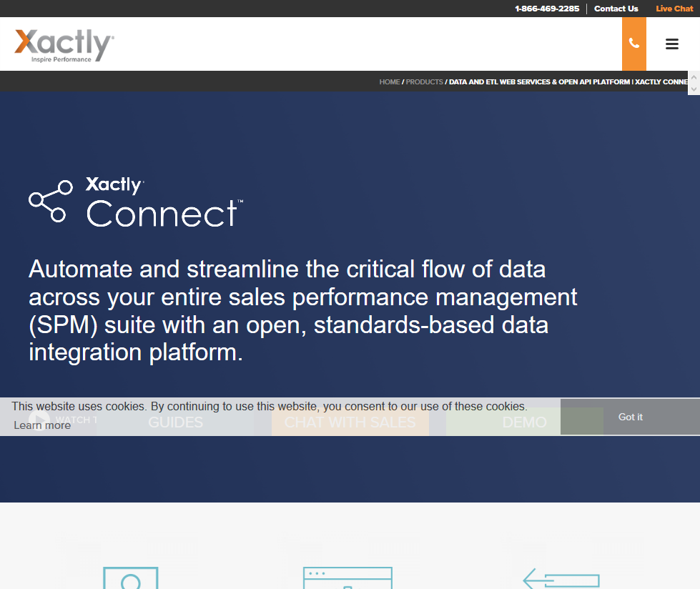Click the CHAT WITH SALES button

point(350,422)
